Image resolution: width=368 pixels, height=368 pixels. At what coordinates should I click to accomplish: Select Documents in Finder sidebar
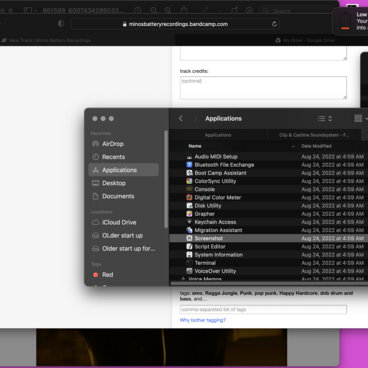(118, 196)
